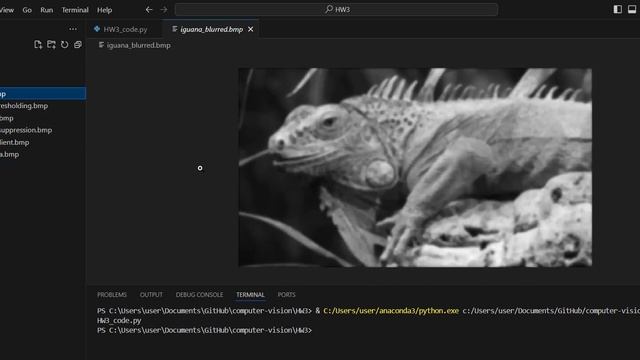Screen dimensions: 640x360
Task: Select the iguana_blurred.bmp tab
Action: tap(211, 29)
